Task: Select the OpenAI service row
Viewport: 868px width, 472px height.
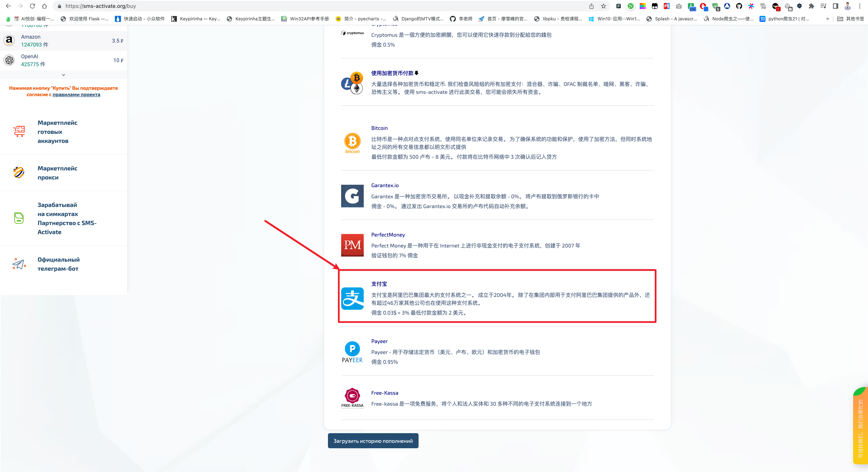Action: coord(63,60)
